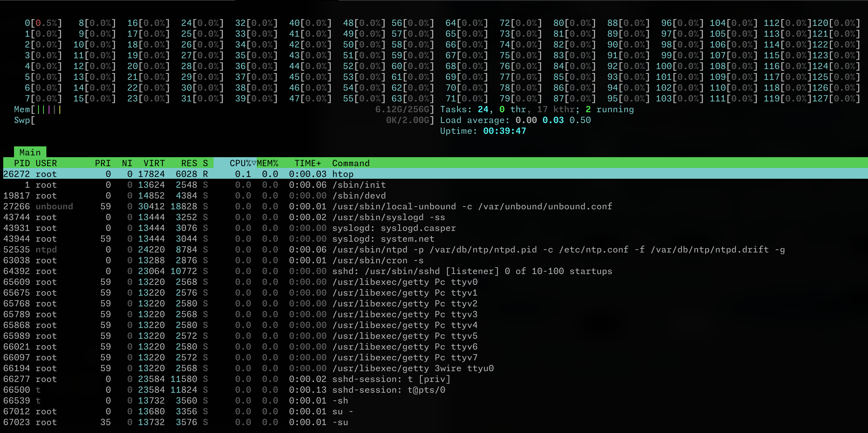868x433 pixels.
Task: Click PID 26272 cell
Action: click(x=17, y=174)
